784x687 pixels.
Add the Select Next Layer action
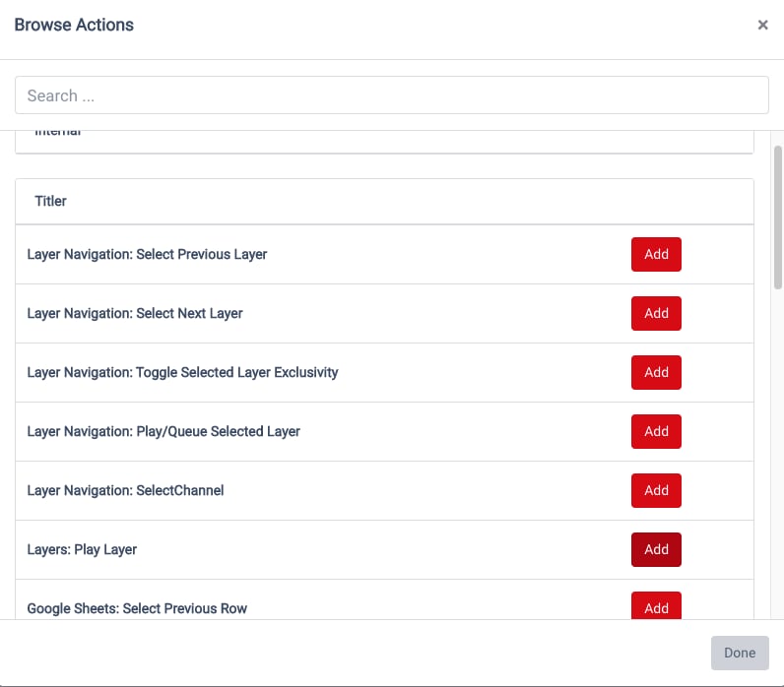[x=656, y=313]
